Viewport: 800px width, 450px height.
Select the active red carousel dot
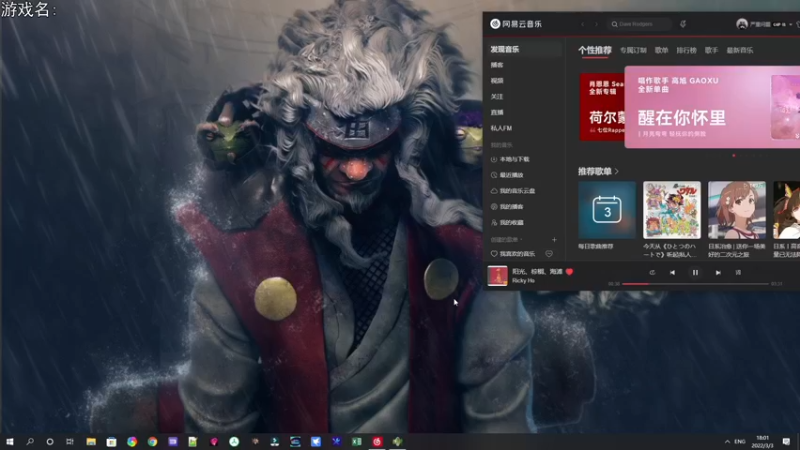(x=734, y=156)
